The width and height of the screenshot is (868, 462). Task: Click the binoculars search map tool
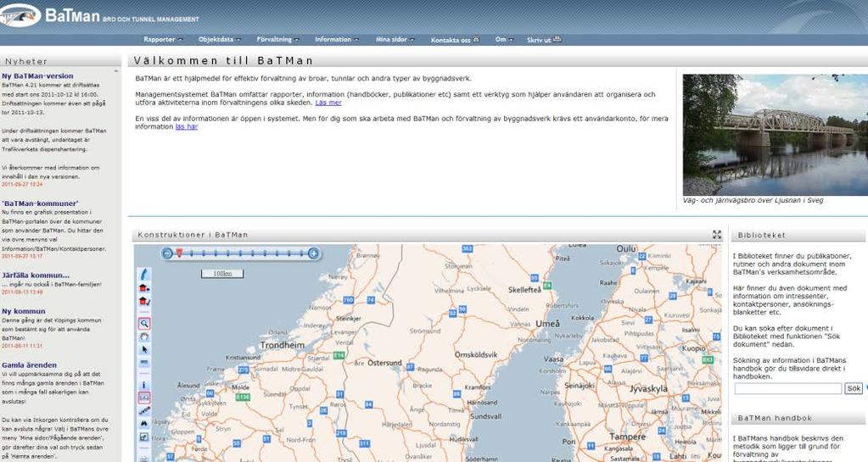click(144, 424)
